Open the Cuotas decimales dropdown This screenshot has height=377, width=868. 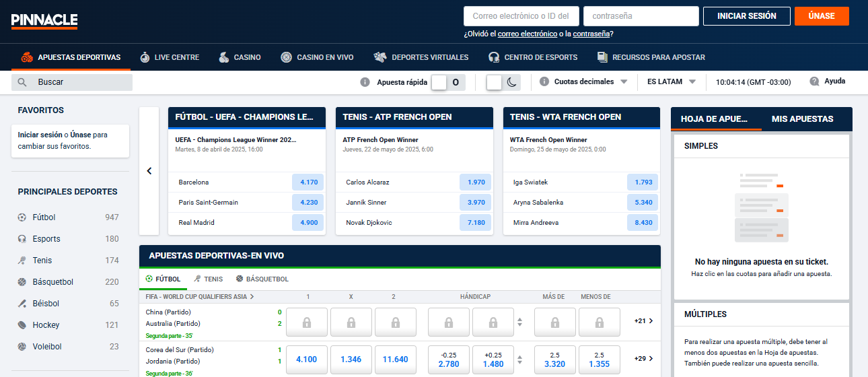(590, 82)
